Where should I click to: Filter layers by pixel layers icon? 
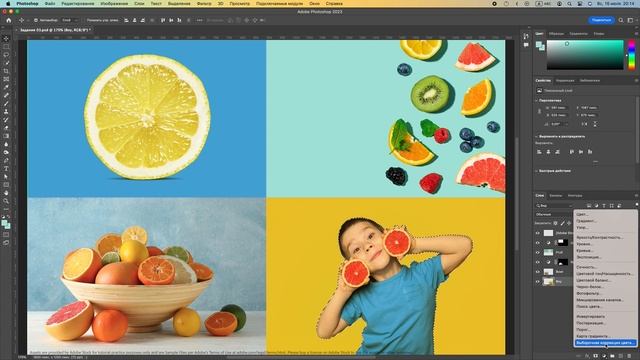[589, 206]
